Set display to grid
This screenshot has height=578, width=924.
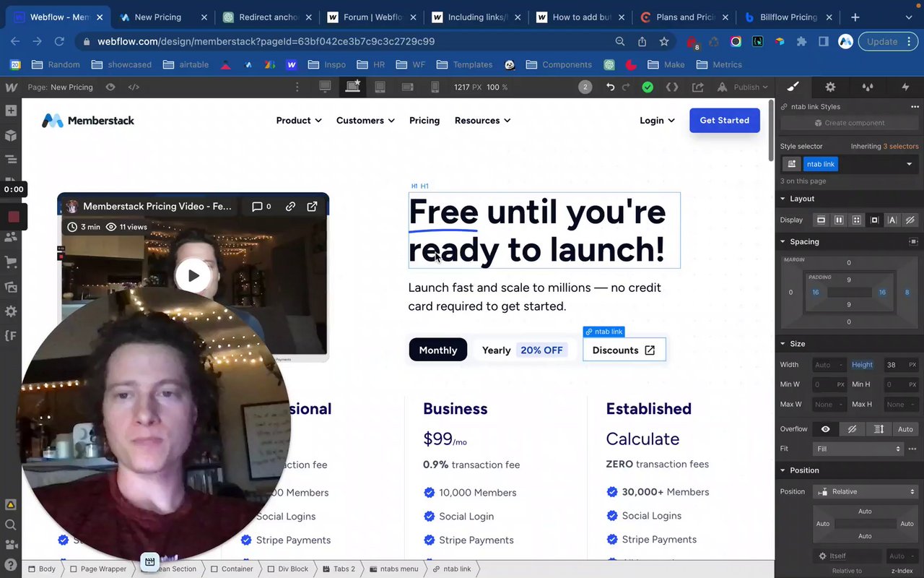pyautogui.click(x=856, y=220)
